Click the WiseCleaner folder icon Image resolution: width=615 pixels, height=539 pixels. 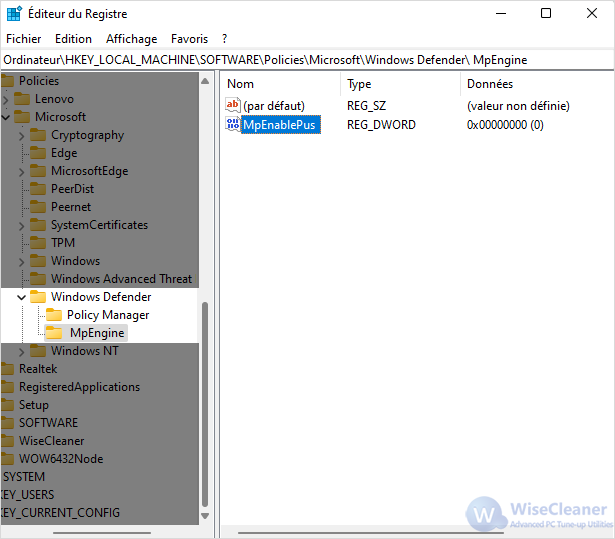(7, 441)
